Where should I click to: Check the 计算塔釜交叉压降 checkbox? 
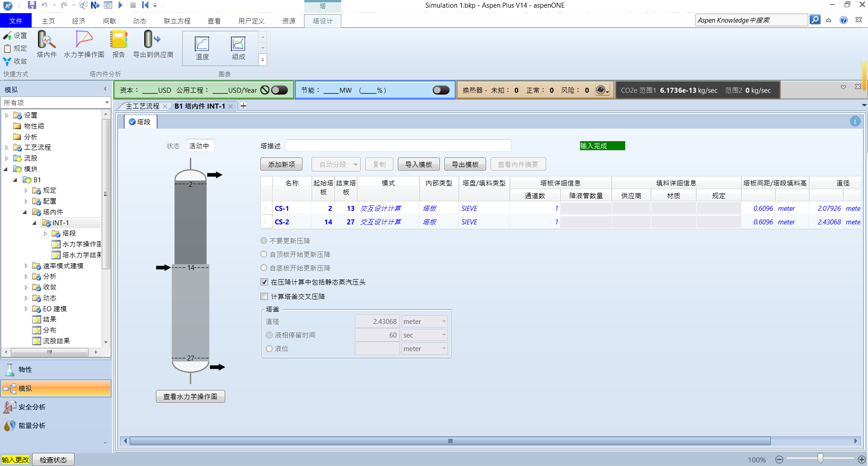click(x=264, y=296)
